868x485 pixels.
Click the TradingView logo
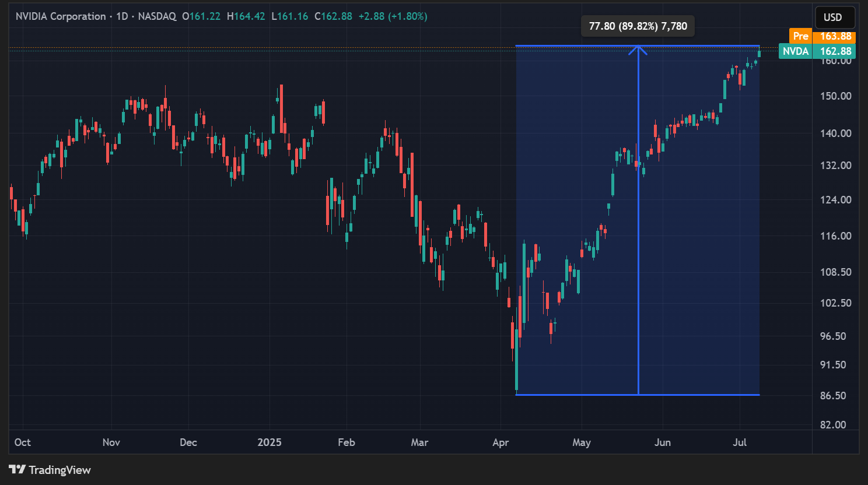50,470
